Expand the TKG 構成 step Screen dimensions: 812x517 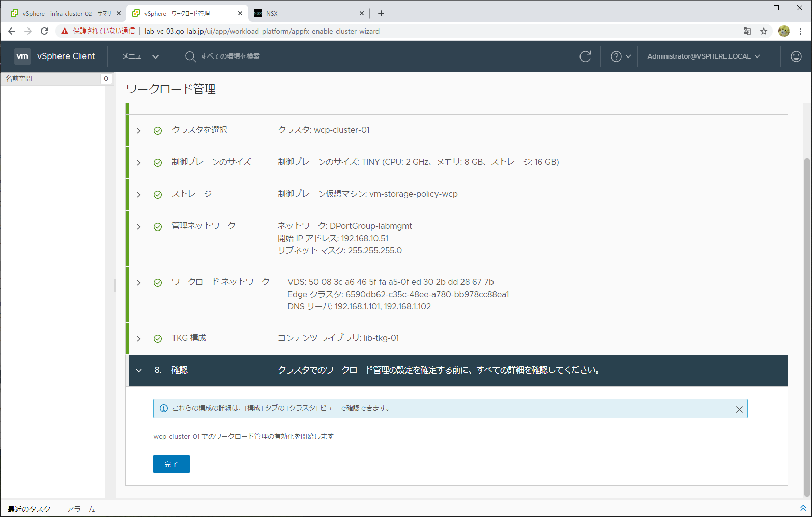(x=139, y=339)
